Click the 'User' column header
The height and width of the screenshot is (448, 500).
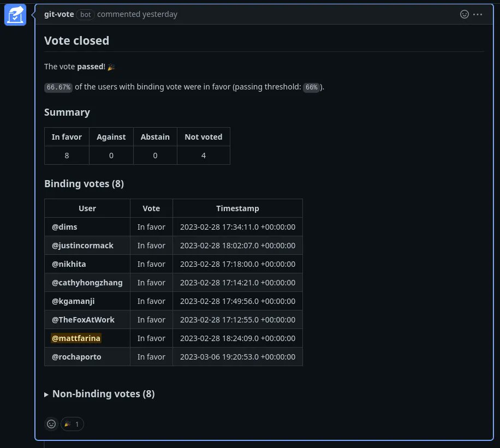(x=87, y=208)
